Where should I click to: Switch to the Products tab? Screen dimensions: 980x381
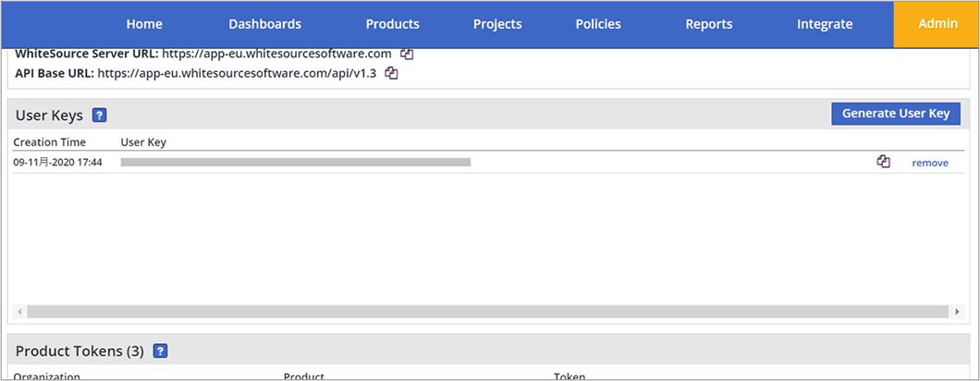(x=392, y=24)
